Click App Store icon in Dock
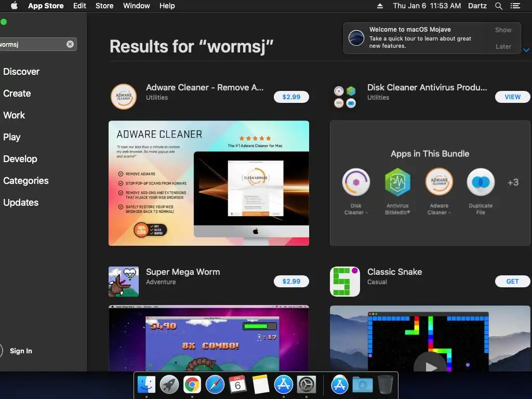 [x=283, y=384]
